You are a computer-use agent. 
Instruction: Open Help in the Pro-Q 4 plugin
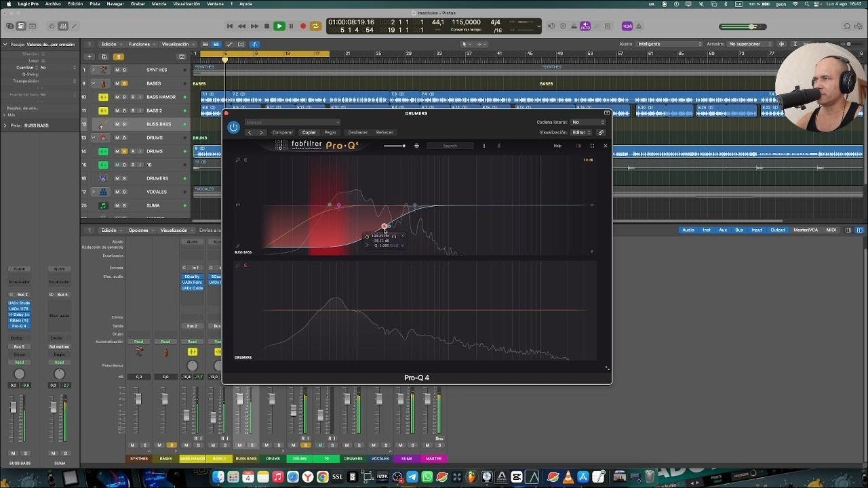(557, 146)
